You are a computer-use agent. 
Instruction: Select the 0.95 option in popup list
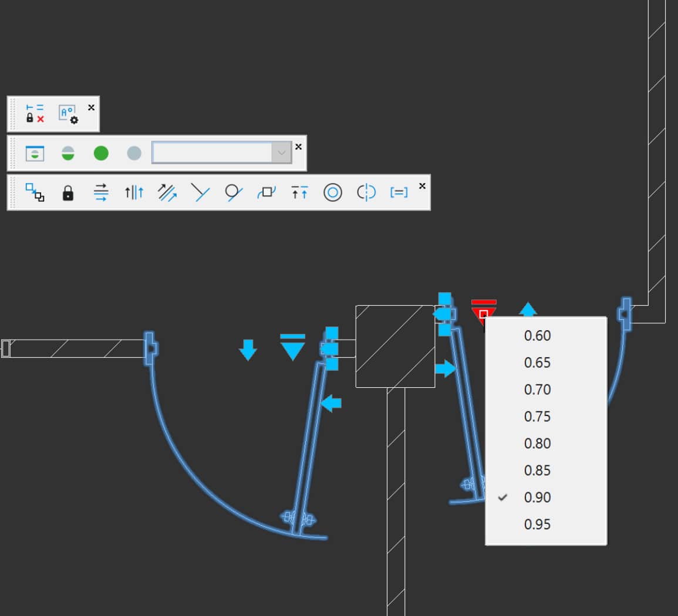(537, 524)
